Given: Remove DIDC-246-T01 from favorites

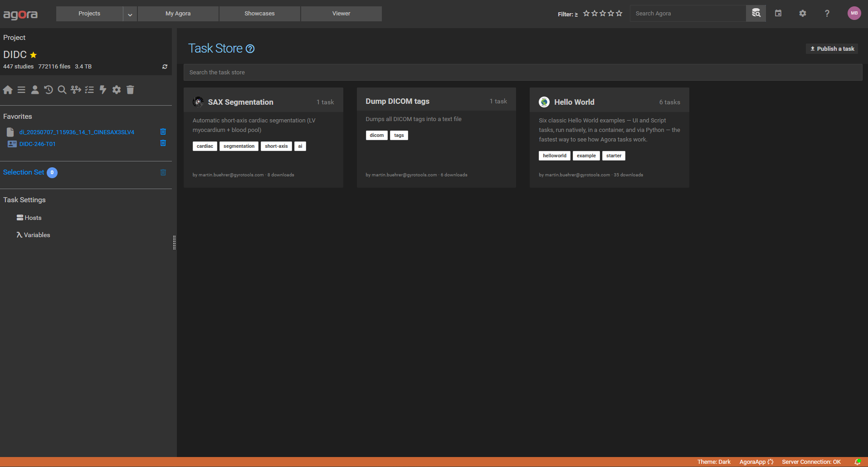Looking at the screenshot, I should 163,143.
